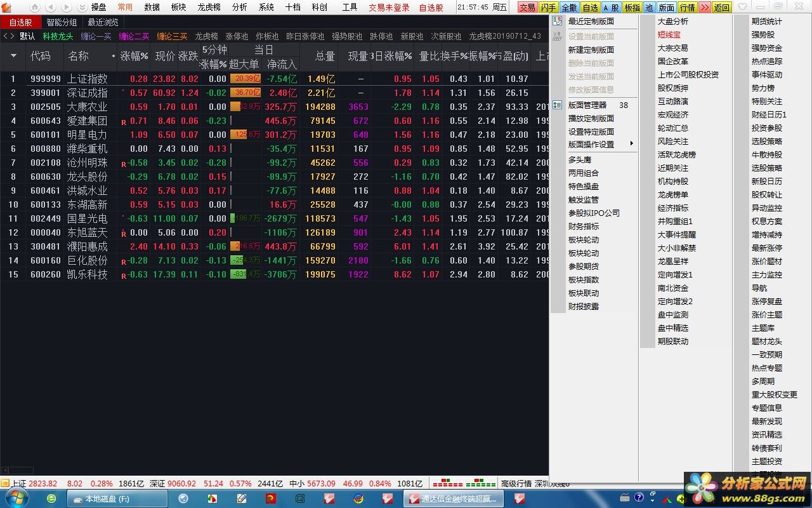This screenshot has height=508, width=812.
Task: Open the 数据 menu
Action: (x=152, y=7)
